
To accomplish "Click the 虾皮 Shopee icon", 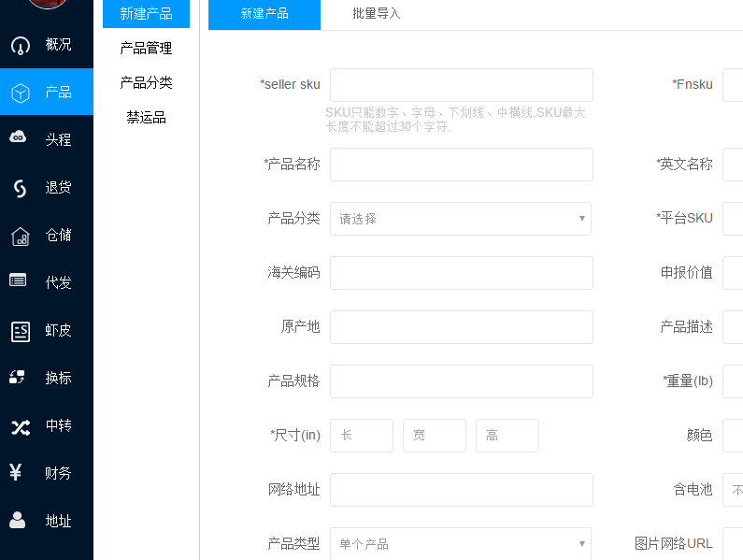I will (x=21, y=332).
